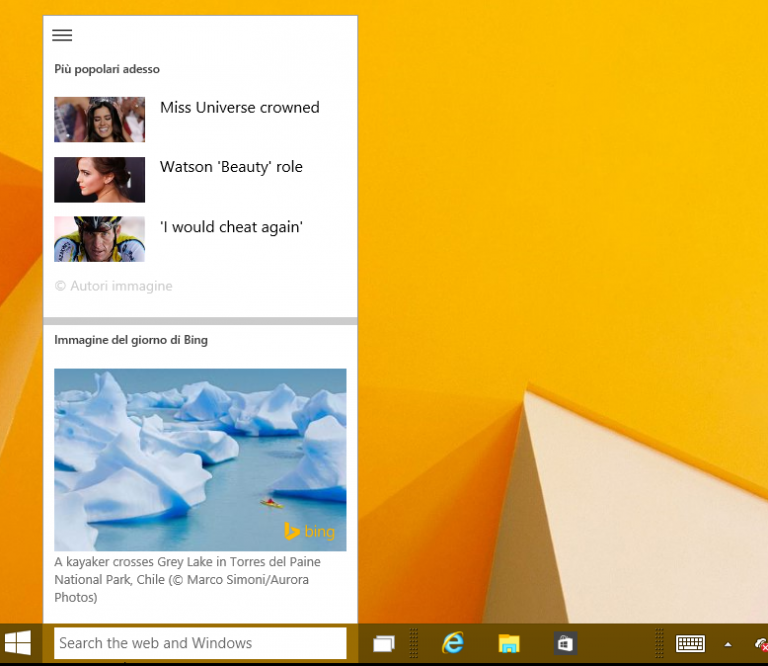This screenshot has height=666, width=768.
Task: Click the bing logo on the image
Action: 310,531
